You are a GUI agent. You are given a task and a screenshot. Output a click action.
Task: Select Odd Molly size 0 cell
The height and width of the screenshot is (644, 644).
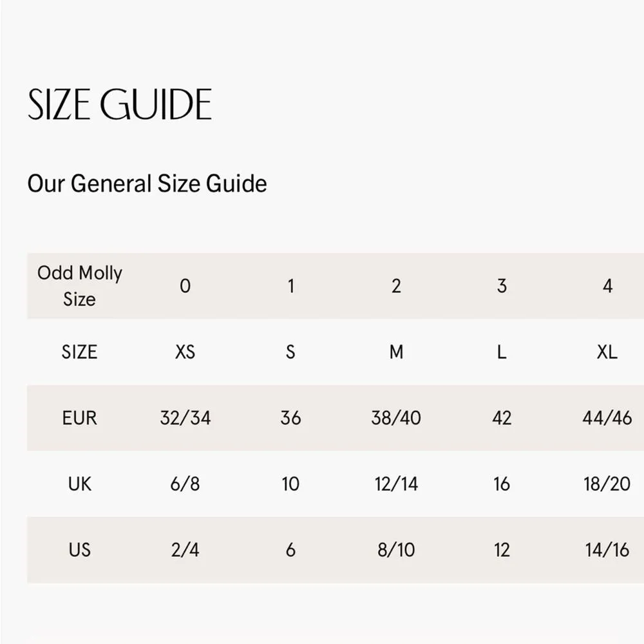(185, 286)
